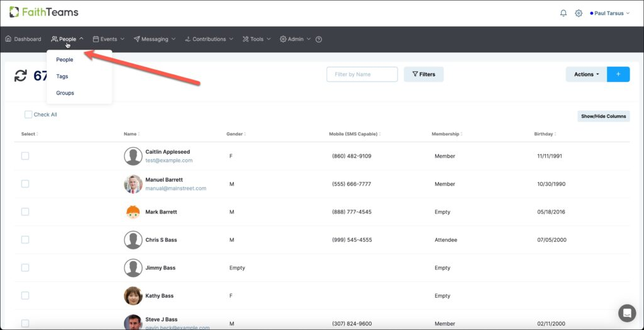Viewport: 644px width, 330px height.
Task: Click the Show/Hide Columns button
Action: click(x=603, y=117)
